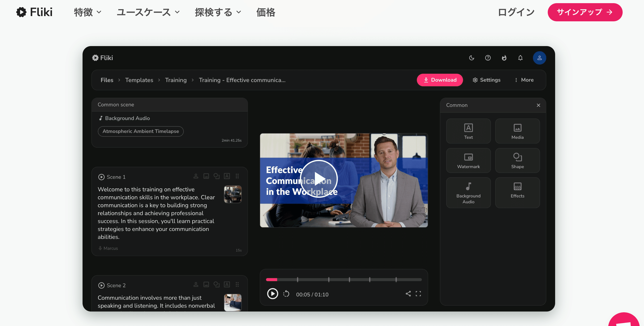Open the help question mark icon
644x326 pixels.
[488, 58]
